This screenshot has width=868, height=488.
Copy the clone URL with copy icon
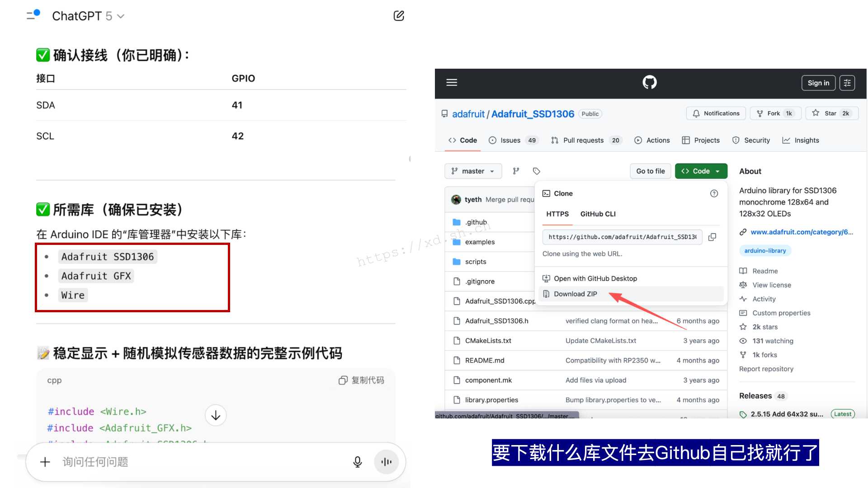point(712,237)
